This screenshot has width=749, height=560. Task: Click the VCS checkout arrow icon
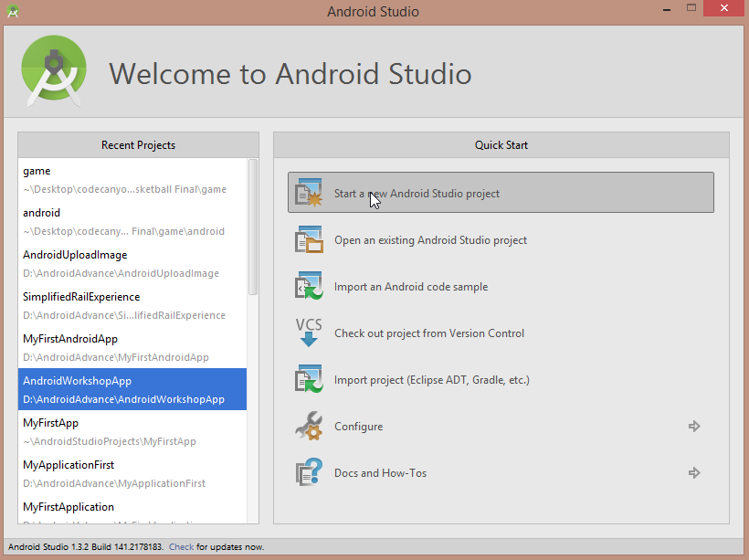click(x=309, y=333)
